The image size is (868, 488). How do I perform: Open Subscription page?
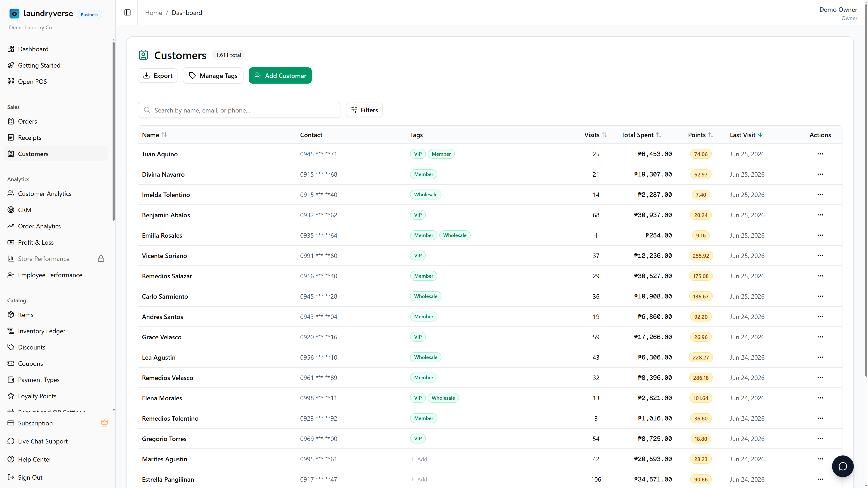pyautogui.click(x=56, y=423)
